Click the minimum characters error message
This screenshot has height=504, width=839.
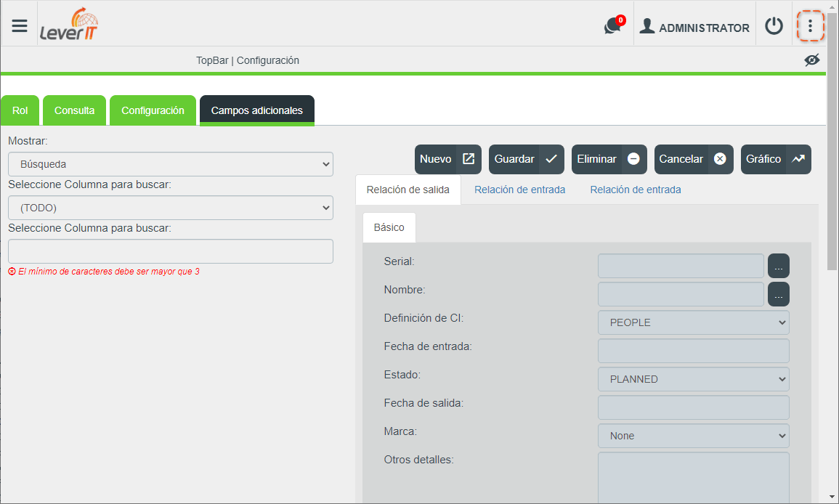(104, 272)
